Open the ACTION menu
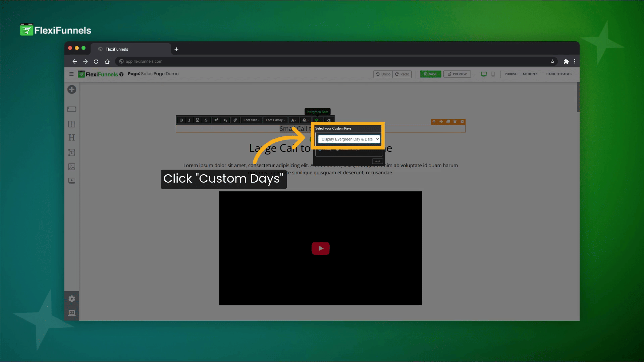644x362 pixels. 529,74
